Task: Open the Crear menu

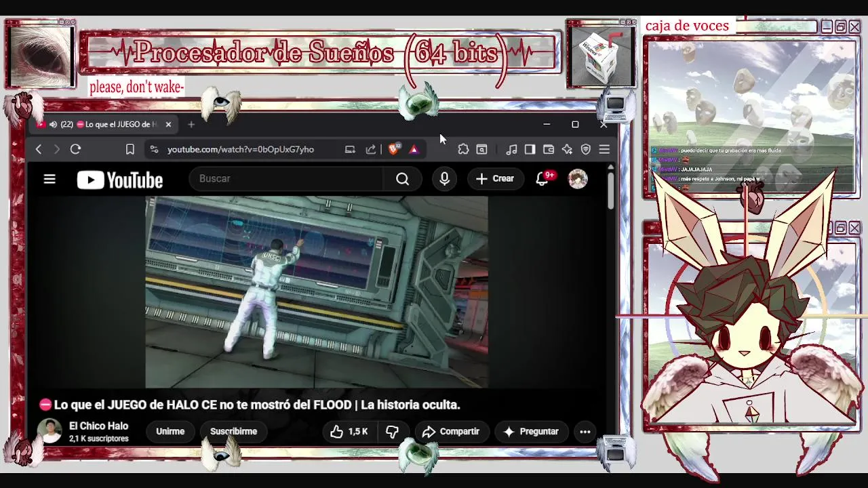Action: coord(495,179)
